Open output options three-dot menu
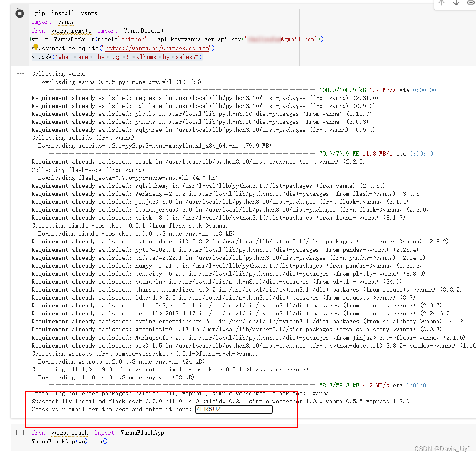The height and width of the screenshot is (456, 476). (x=20, y=74)
